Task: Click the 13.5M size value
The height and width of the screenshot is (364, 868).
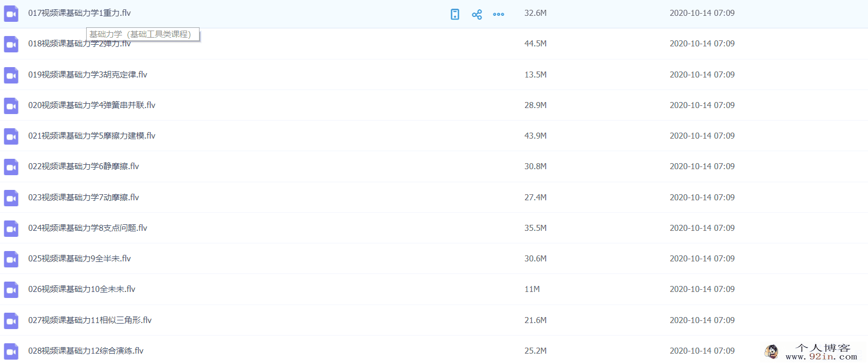Action: (x=535, y=75)
